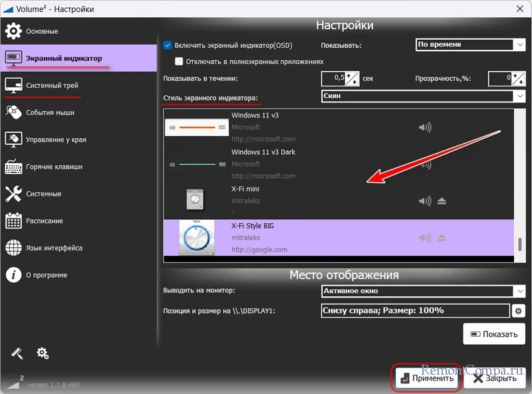
Task: Click the eject icon in X-Fi Style BIG row
Action: pyautogui.click(x=442, y=238)
